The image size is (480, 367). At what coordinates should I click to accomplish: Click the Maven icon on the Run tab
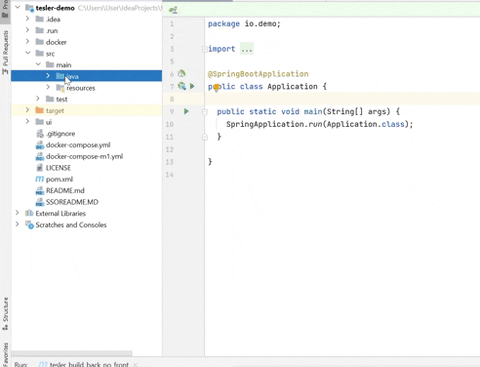coord(43,364)
